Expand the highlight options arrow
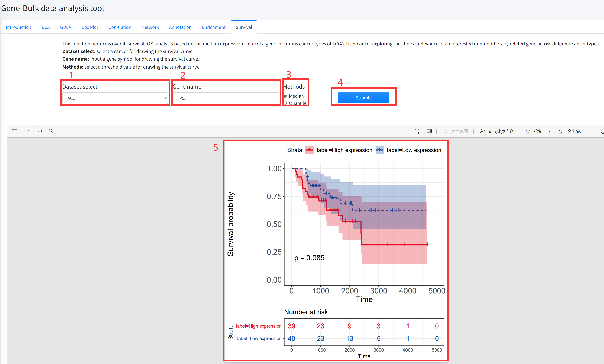 pos(591,131)
